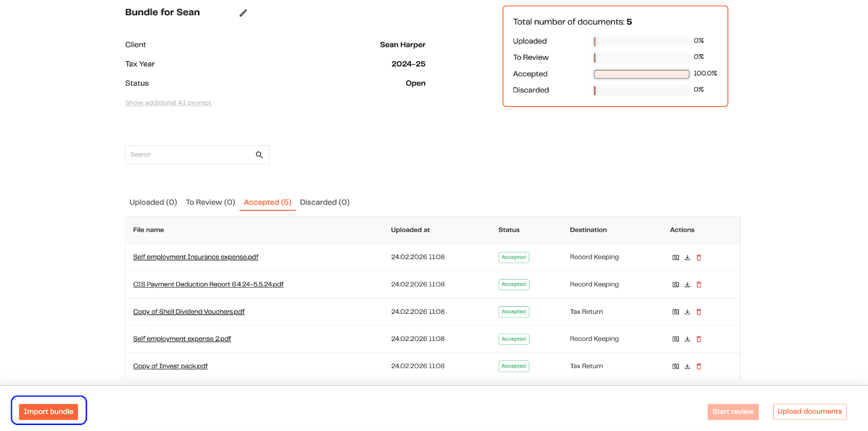
Task: Switch to the Uploaded (0) tab
Action: (x=153, y=202)
